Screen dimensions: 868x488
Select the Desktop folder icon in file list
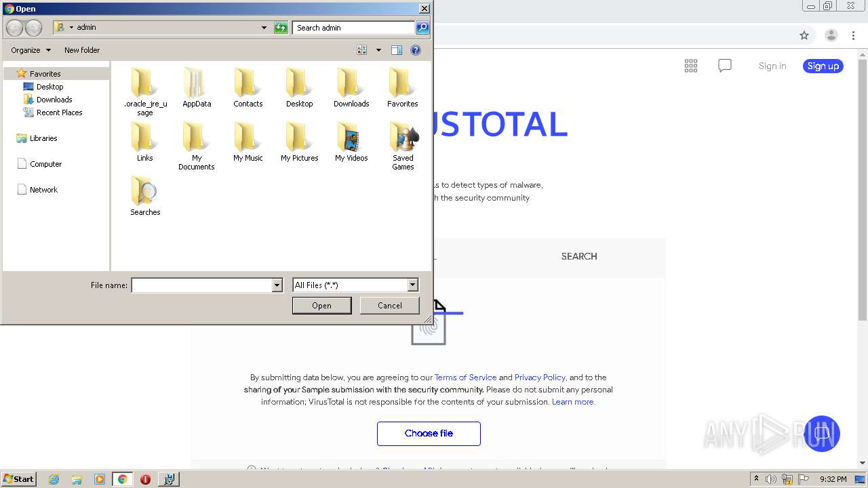click(299, 88)
